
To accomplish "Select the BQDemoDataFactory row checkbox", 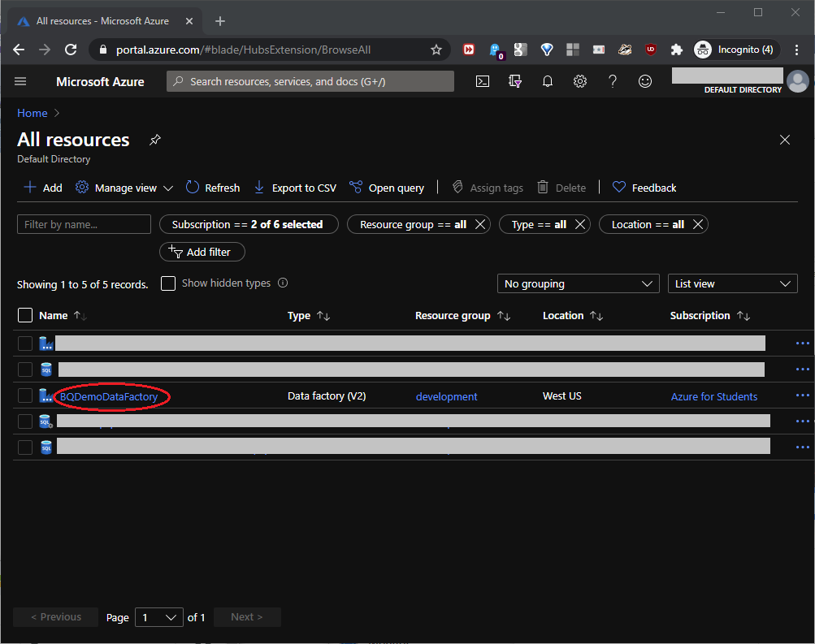I will click(25, 395).
